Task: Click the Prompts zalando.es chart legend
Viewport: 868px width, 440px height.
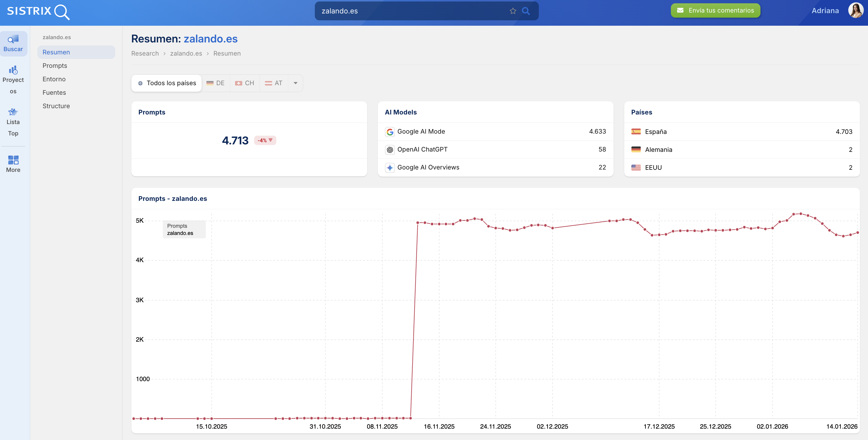Action: click(184, 229)
